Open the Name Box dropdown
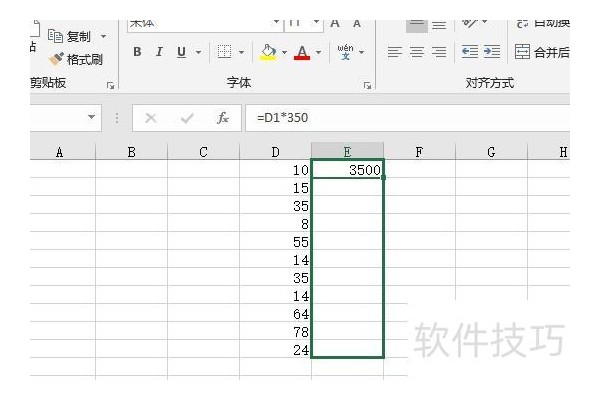This screenshot has width=600, height=400. click(91, 117)
